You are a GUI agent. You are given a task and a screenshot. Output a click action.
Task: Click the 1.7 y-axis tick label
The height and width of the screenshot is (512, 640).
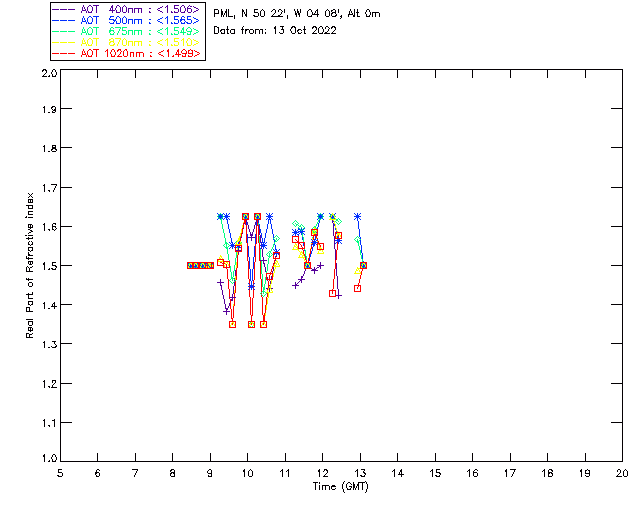point(49,188)
